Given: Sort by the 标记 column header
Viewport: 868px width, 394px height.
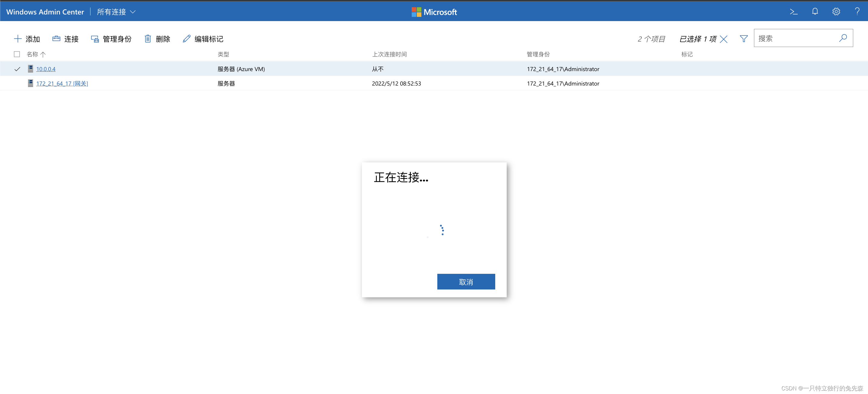Looking at the screenshot, I should pyautogui.click(x=687, y=54).
